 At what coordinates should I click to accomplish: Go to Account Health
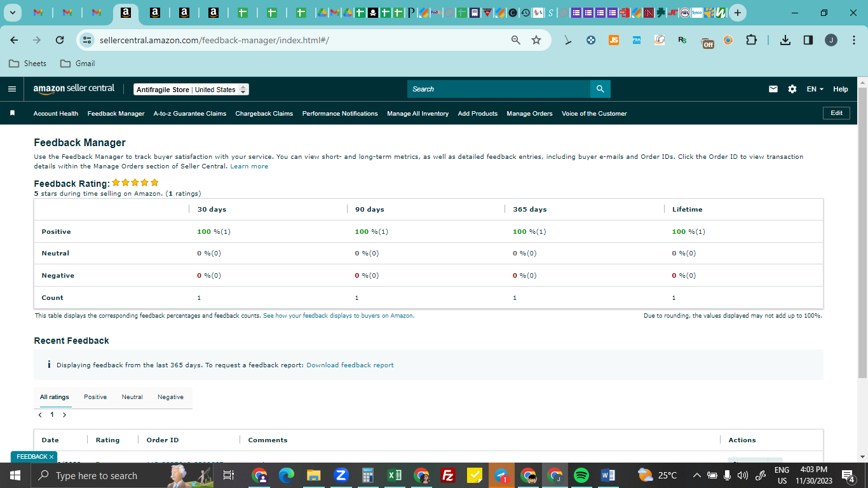(56, 114)
